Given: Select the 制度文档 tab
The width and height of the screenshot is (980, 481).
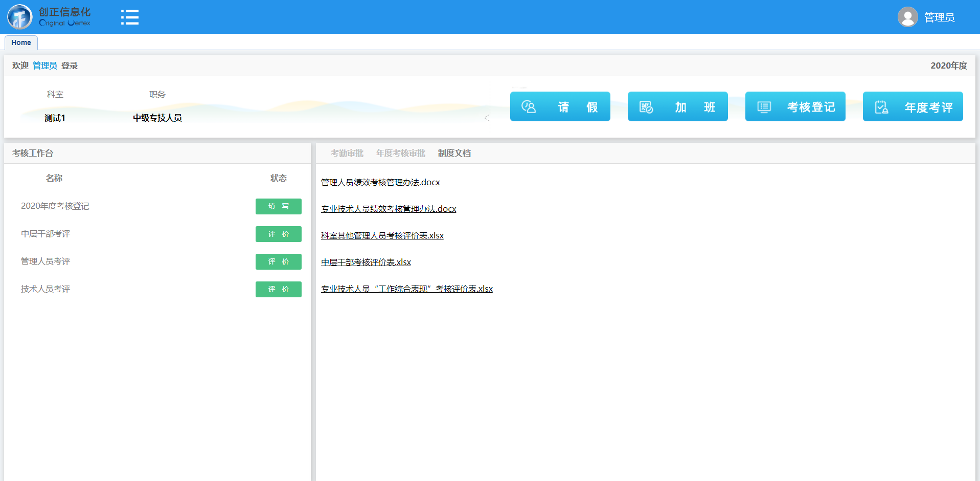Looking at the screenshot, I should [x=454, y=153].
